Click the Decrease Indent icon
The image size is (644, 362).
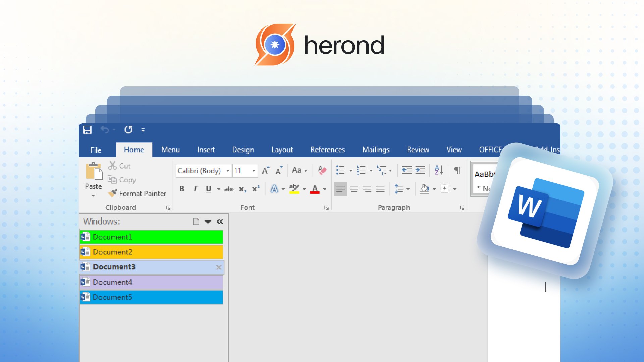tap(407, 170)
